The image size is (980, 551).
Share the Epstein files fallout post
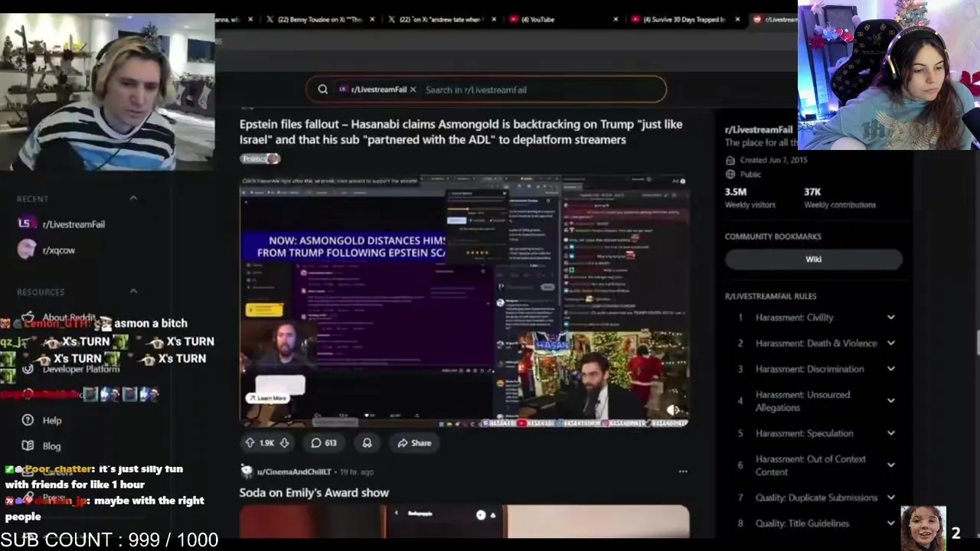(x=414, y=443)
